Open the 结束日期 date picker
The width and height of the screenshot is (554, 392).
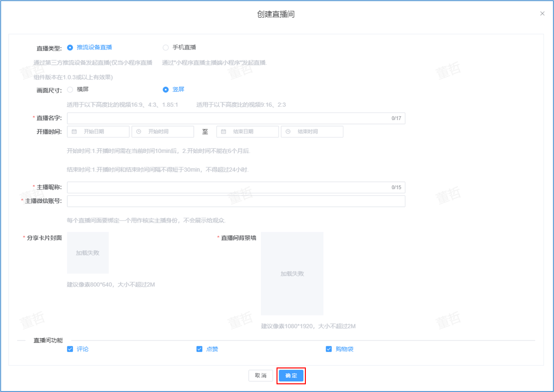[x=248, y=131]
